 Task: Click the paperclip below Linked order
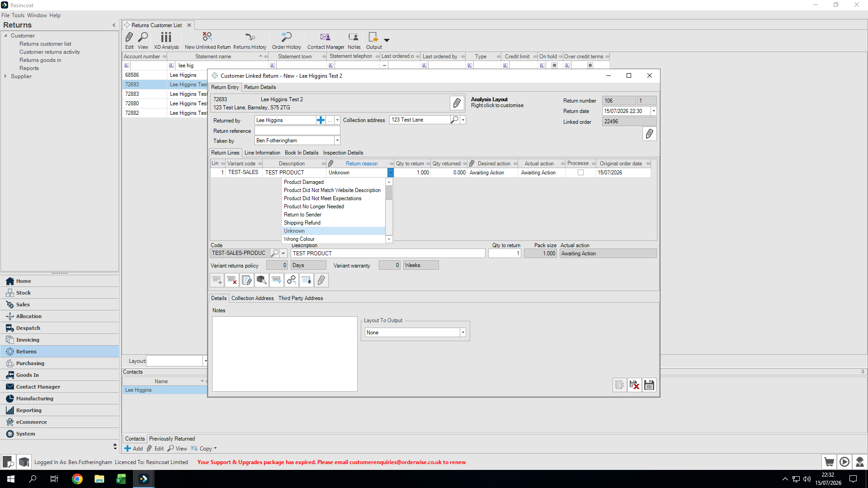(x=649, y=134)
